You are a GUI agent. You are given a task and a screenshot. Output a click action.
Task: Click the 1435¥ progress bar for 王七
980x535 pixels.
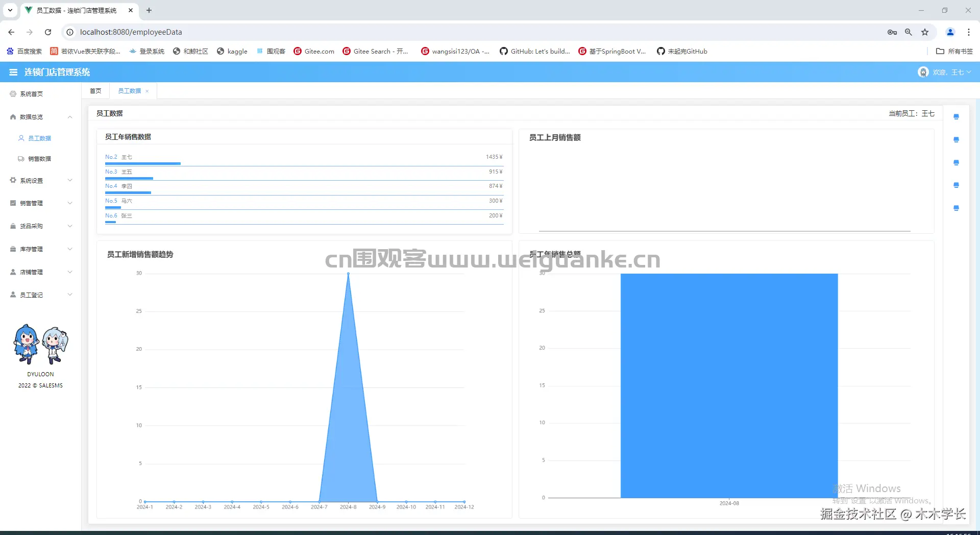[143, 163]
